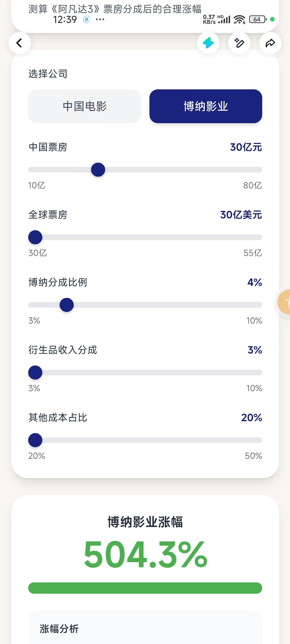The image size is (290, 644).
Task: Tap the blue lightning bolt icon
Action: [x=208, y=43]
